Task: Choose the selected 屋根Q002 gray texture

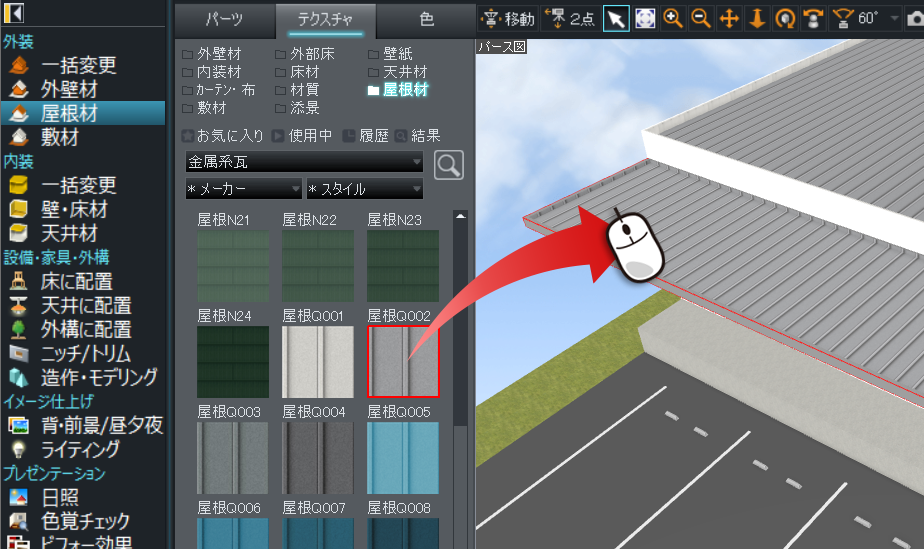Action: pos(403,362)
